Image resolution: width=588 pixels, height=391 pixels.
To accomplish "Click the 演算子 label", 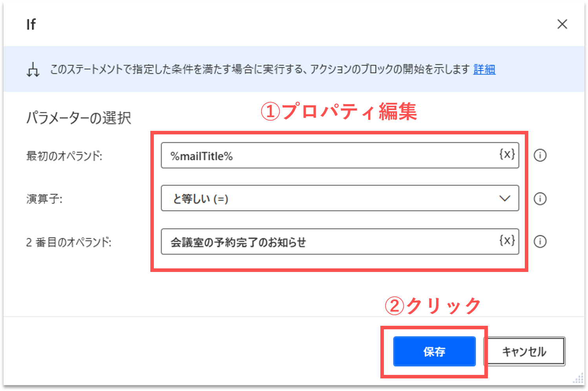I will tap(44, 199).
